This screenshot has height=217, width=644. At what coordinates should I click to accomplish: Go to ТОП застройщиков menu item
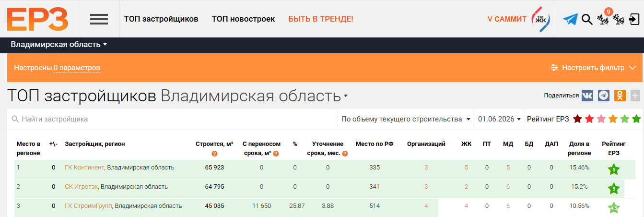[161, 19]
